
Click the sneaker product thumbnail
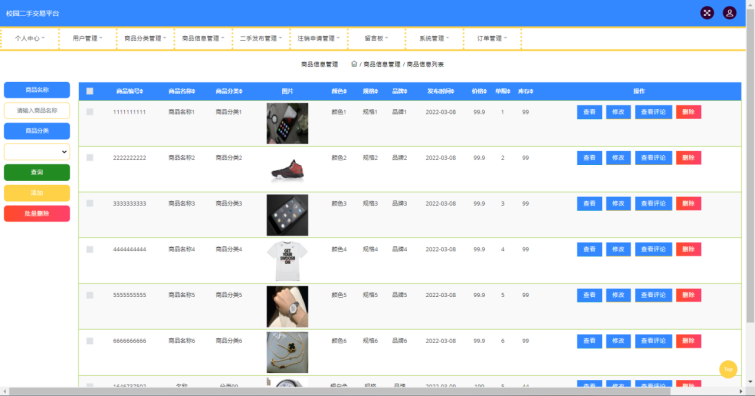pos(287,169)
